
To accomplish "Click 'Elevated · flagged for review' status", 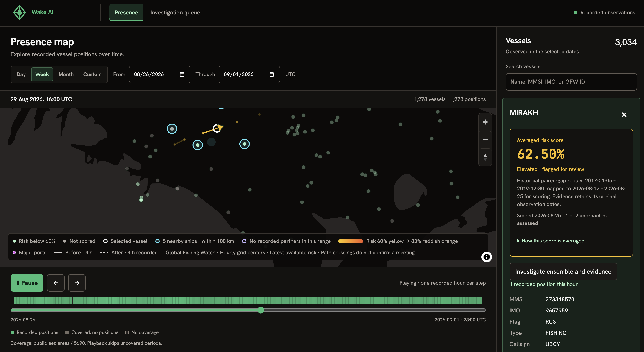I will (x=550, y=169).
